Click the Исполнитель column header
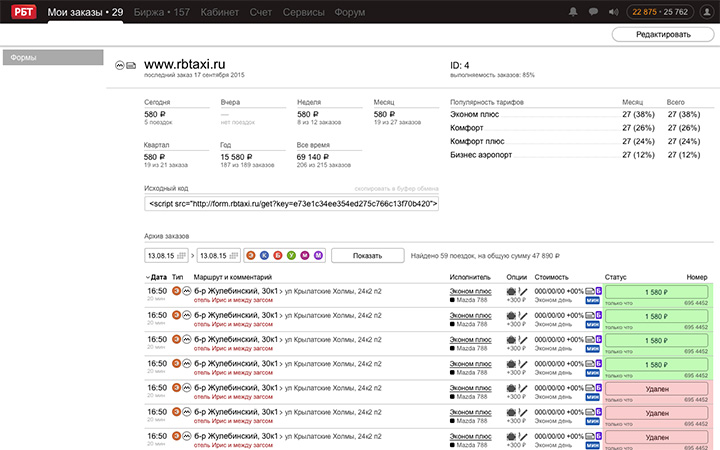Viewport: 720px width, 450px height. (x=470, y=277)
